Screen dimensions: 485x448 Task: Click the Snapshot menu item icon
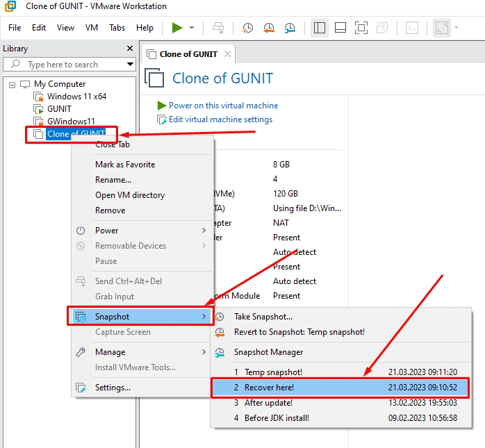81,317
